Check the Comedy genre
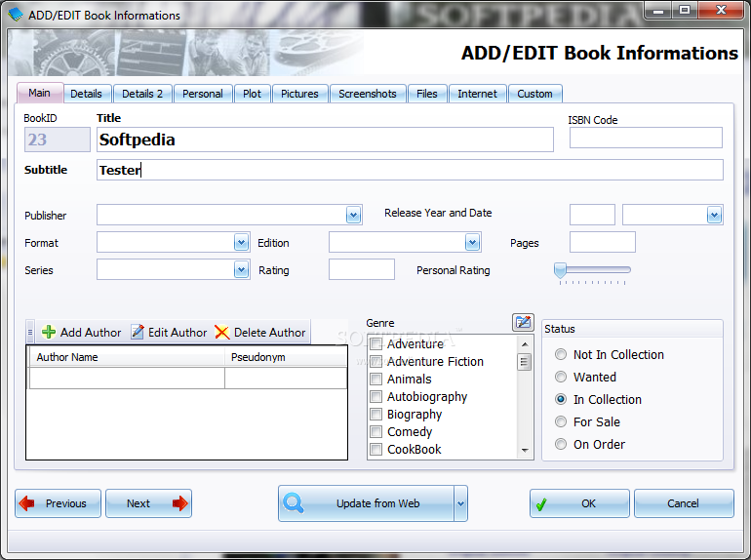The width and height of the screenshot is (751, 560). (375, 431)
